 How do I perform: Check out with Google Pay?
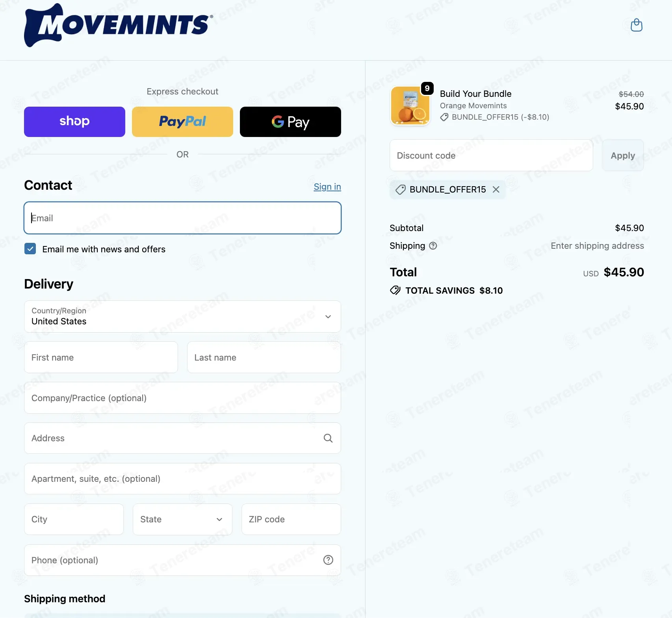[290, 122]
